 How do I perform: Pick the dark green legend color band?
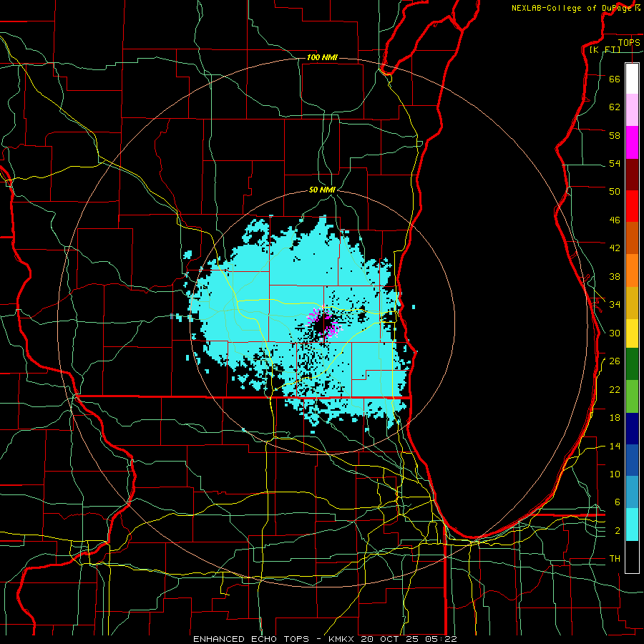point(632,364)
